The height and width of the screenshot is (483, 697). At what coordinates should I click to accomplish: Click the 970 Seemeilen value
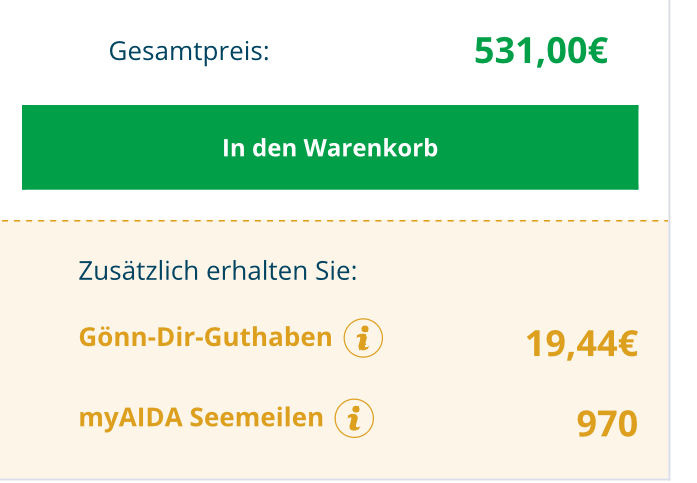click(x=607, y=424)
